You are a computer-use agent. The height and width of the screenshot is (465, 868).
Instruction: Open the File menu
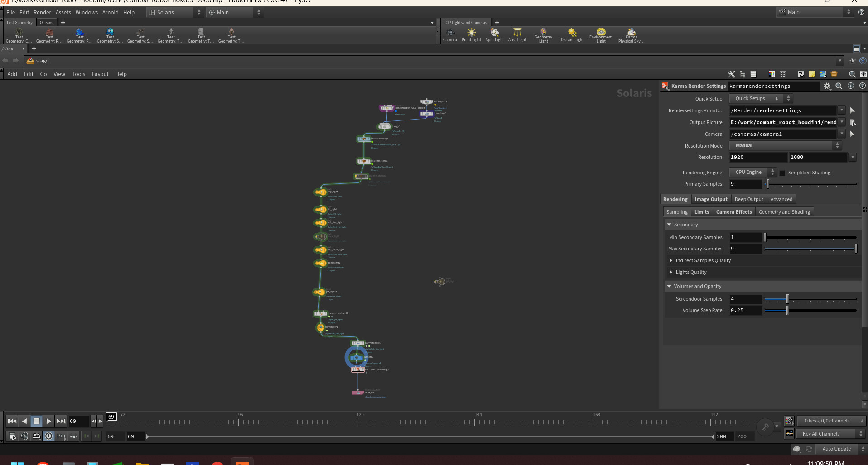pyautogui.click(x=10, y=13)
